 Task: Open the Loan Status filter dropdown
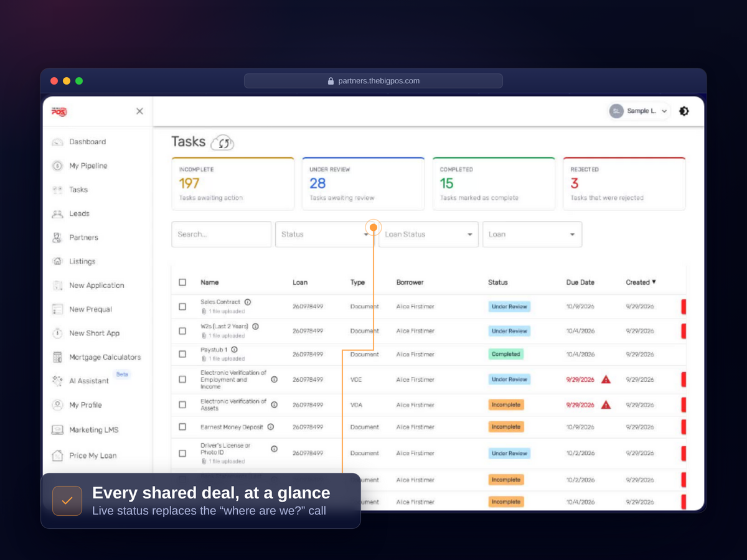428,235
